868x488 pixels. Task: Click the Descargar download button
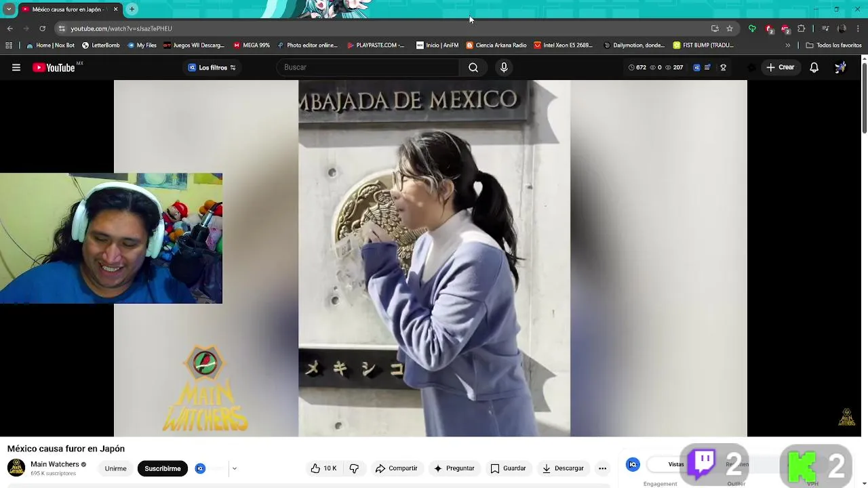pyautogui.click(x=563, y=468)
